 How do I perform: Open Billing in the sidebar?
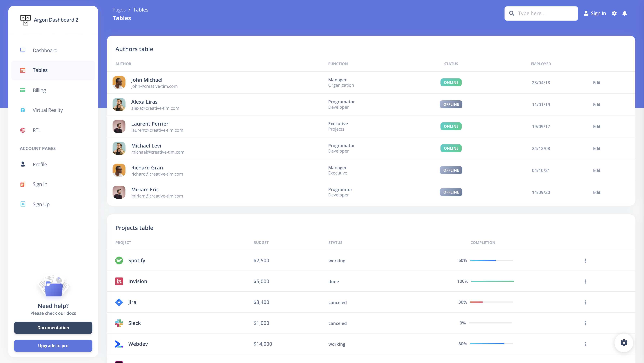tap(39, 90)
